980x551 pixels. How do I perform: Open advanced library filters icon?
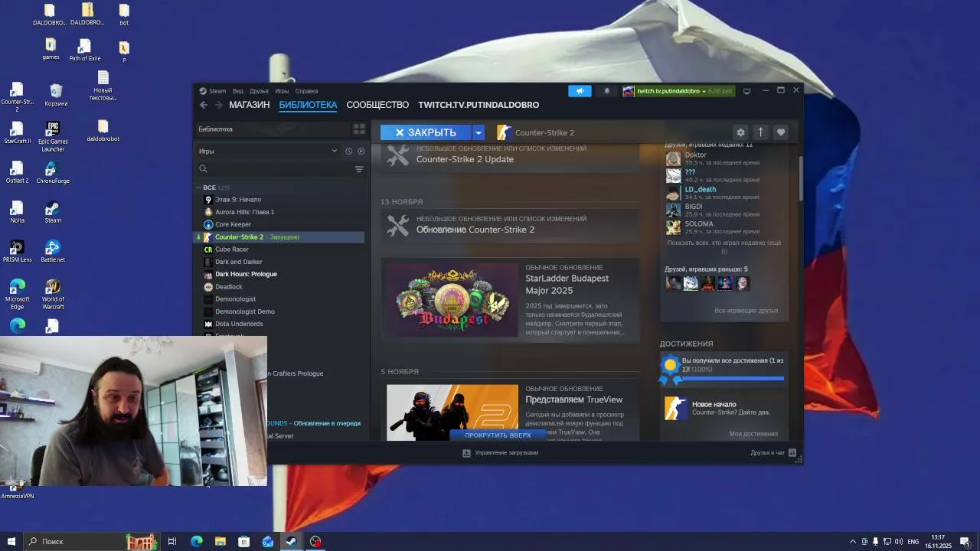[359, 169]
